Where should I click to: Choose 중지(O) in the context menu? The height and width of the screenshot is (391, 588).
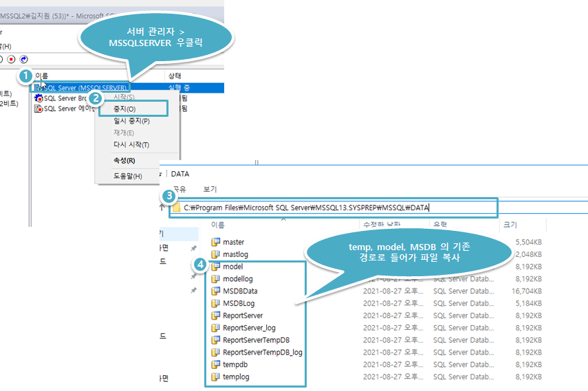click(124, 109)
